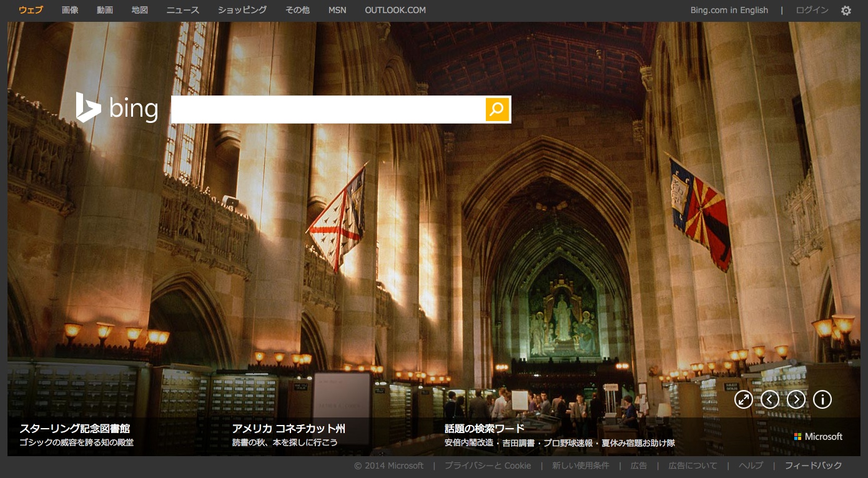Expand the その他 (More) menu
This screenshot has height=478, width=868.
pos(297,10)
